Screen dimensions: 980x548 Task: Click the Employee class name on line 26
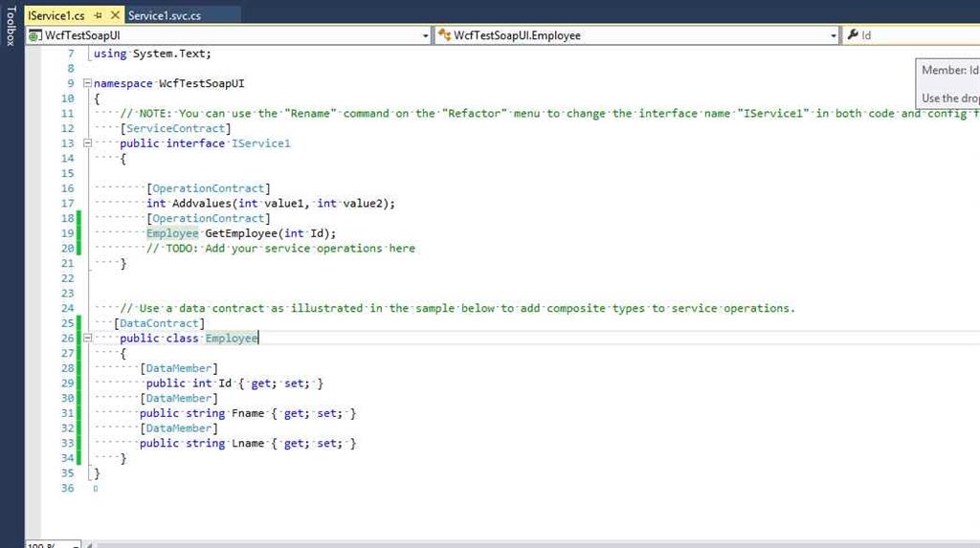(232, 338)
